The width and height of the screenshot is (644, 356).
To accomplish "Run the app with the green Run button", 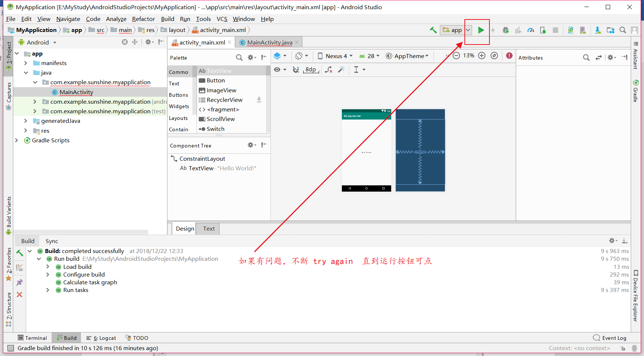I will [x=482, y=30].
